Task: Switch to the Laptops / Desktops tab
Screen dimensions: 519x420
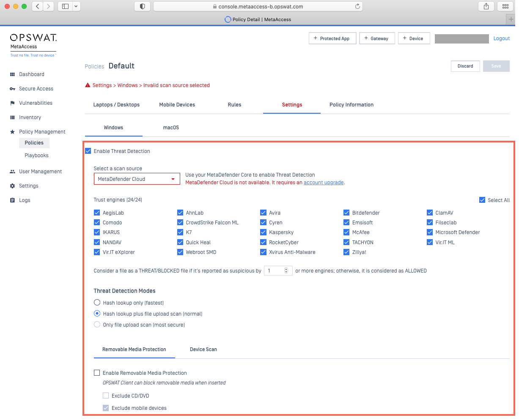Action: (x=116, y=105)
